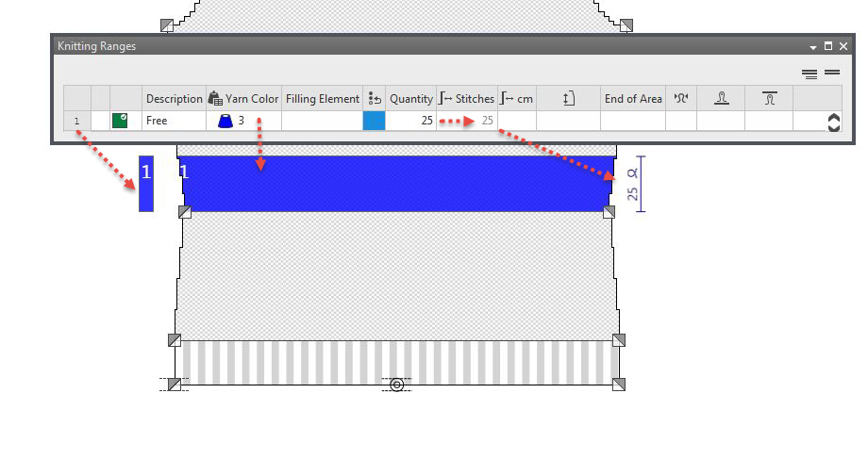Viewport: 868px width, 459px height.
Task: Click the blue range 1 label bar
Action: point(146,183)
